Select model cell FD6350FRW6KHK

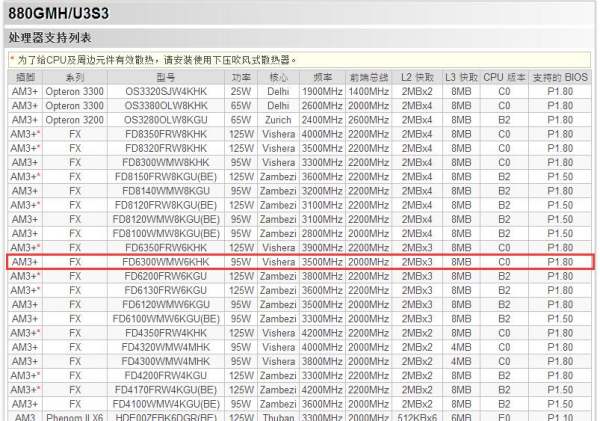[166, 248]
